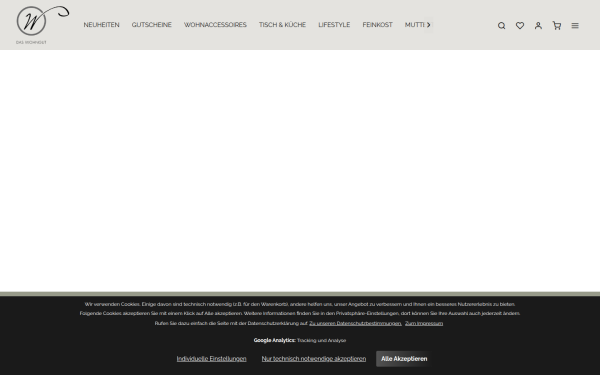Click the Google Analytics label text
Image resolution: width=600 pixels, height=375 pixels.
point(274,340)
